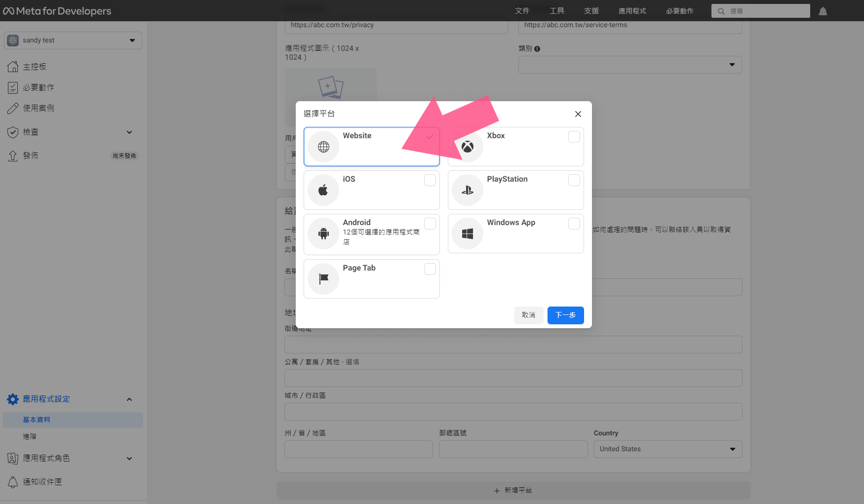Click the Xbox logo icon
The width and height of the screenshot is (864, 504).
point(468,147)
